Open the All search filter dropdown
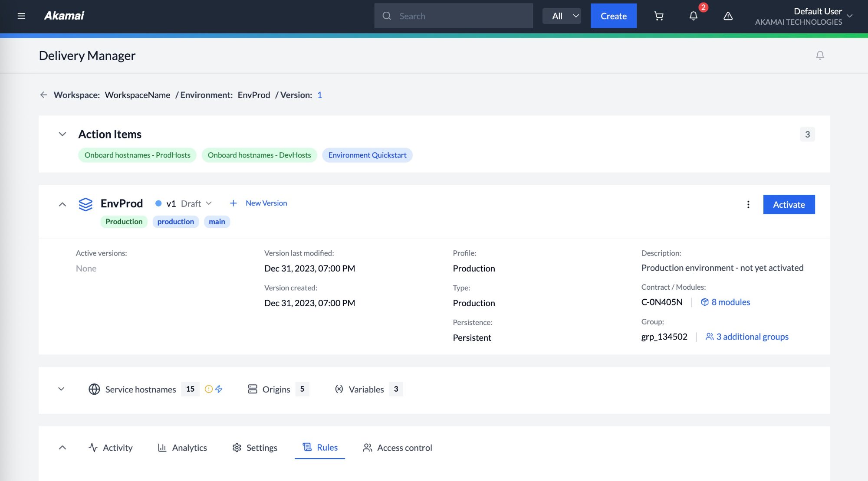 click(562, 16)
